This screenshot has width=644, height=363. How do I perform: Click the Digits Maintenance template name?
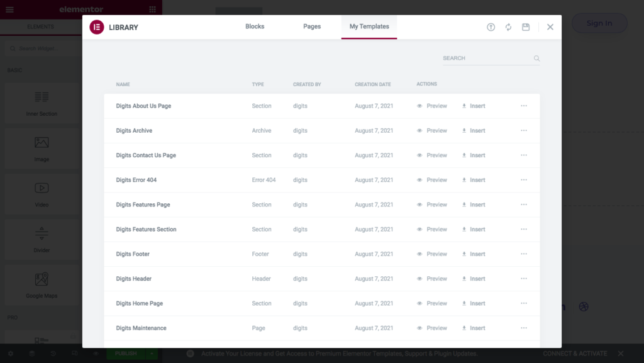141,328
